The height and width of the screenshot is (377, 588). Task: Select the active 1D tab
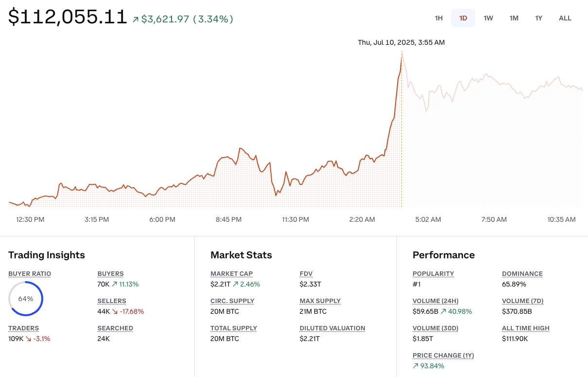tap(463, 18)
